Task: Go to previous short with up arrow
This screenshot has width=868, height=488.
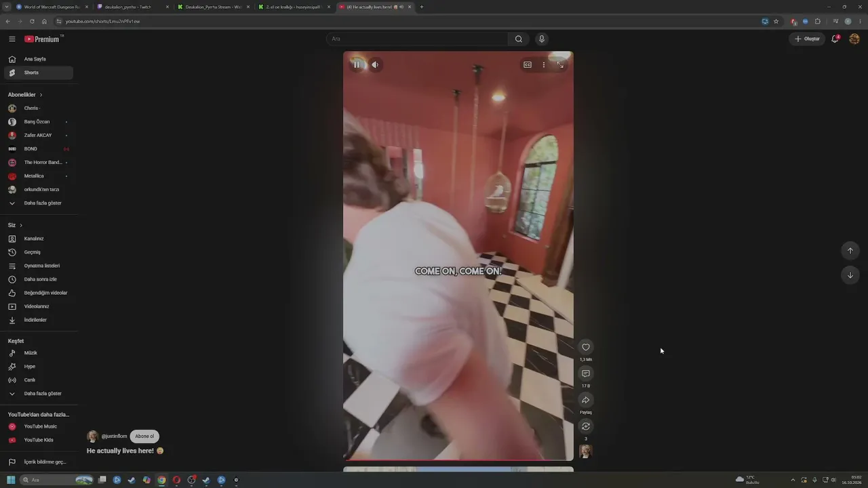Action: (850, 251)
